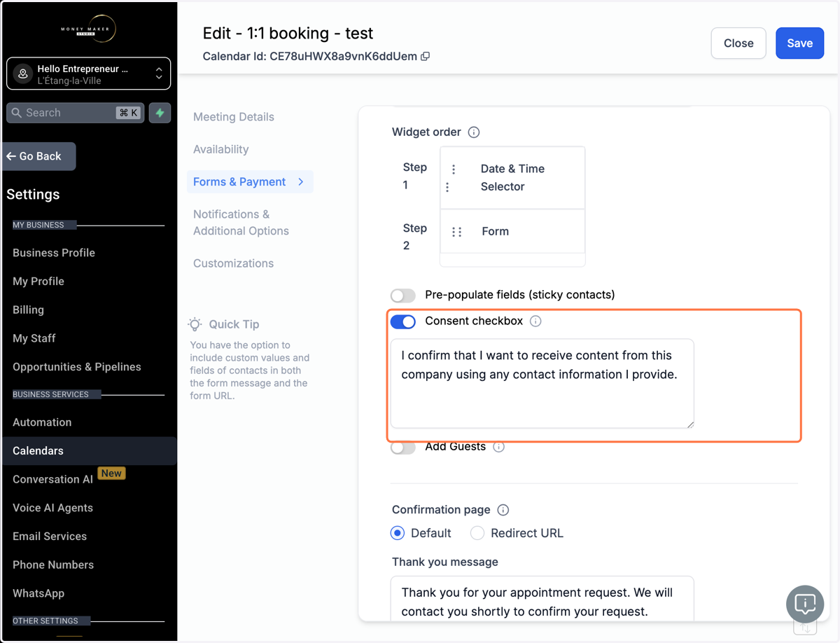The height and width of the screenshot is (643, 840).
Task: Open the Widget order info tooltip icon
Action: (x=474, y=132)
